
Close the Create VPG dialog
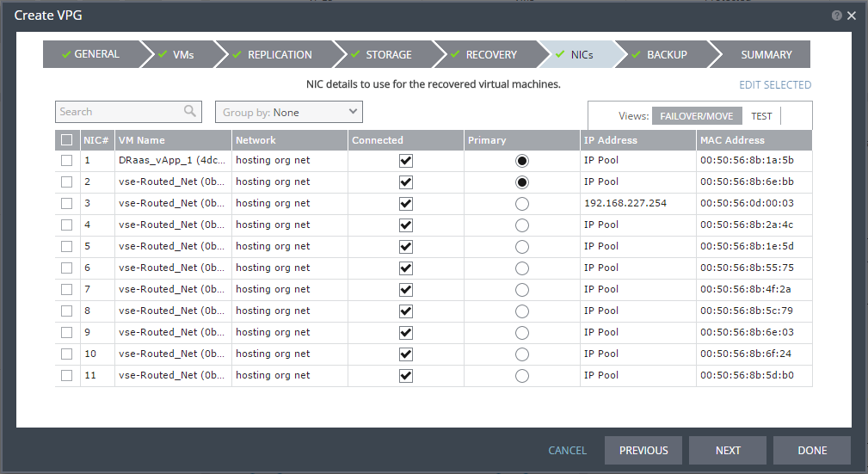pos(852,15)
